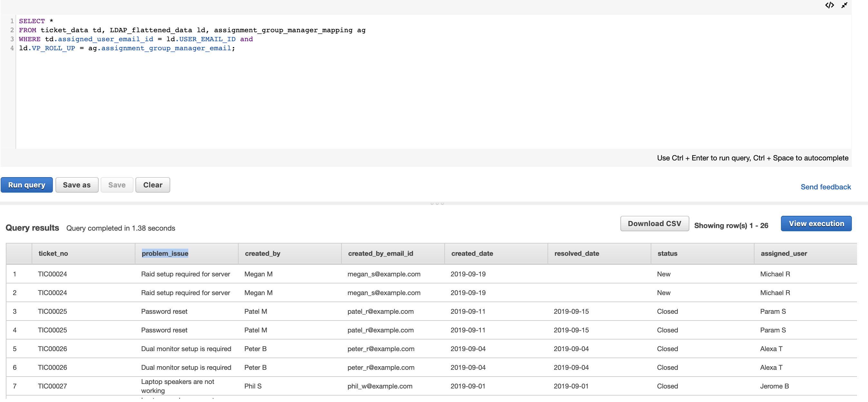
Task: Click the resolved_date column header
Action: click(x=577, y=253)
